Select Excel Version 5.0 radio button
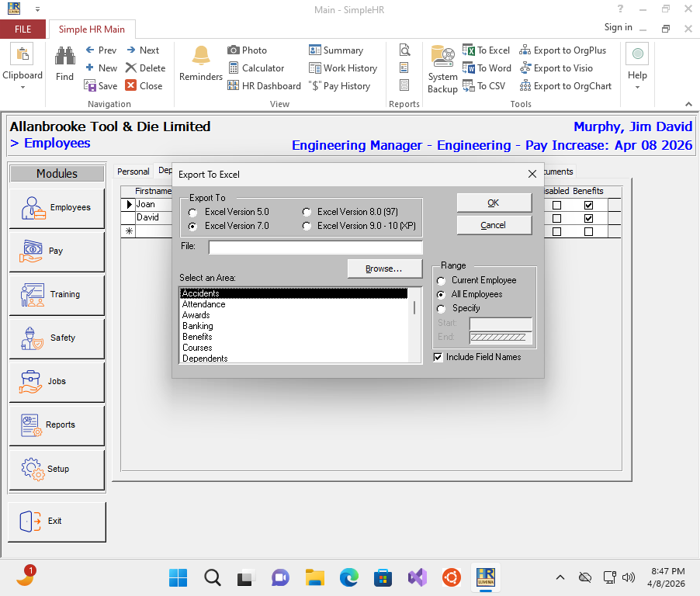 pyautogui.click(x=192, y=213)
